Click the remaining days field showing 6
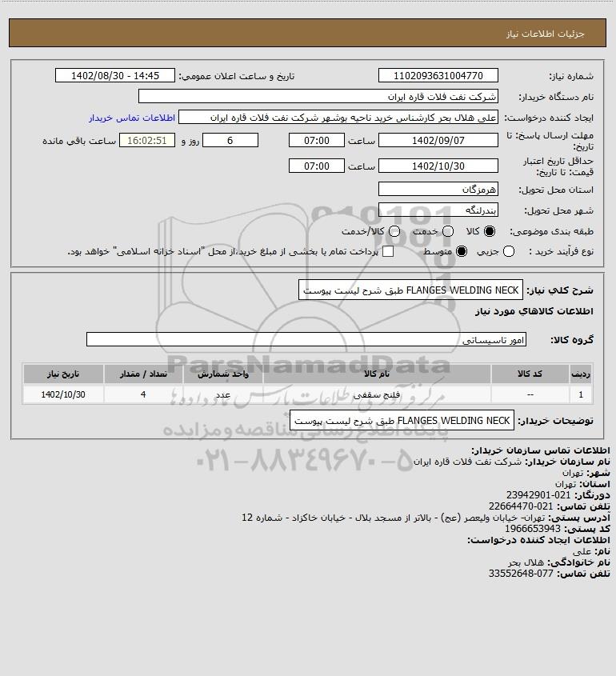Image resolution: width=616 pixels, height=676 pixels. click(230, 140)
